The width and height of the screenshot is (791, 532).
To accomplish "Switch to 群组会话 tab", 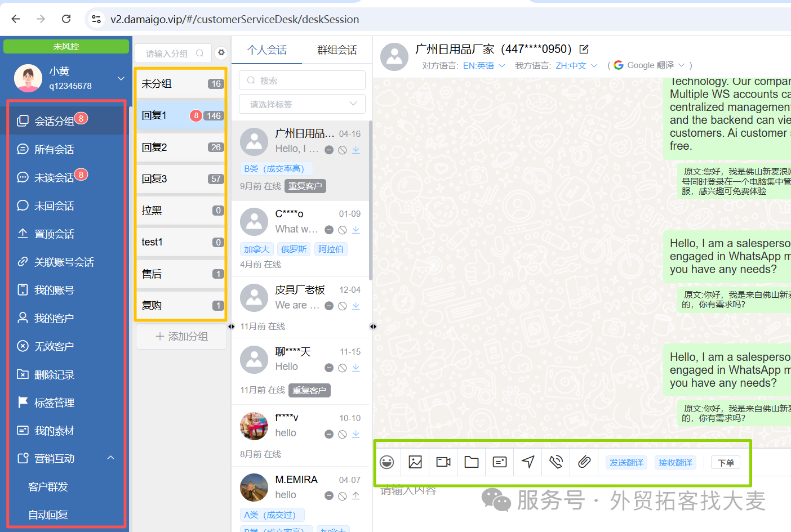I will (x=337, y=50).
